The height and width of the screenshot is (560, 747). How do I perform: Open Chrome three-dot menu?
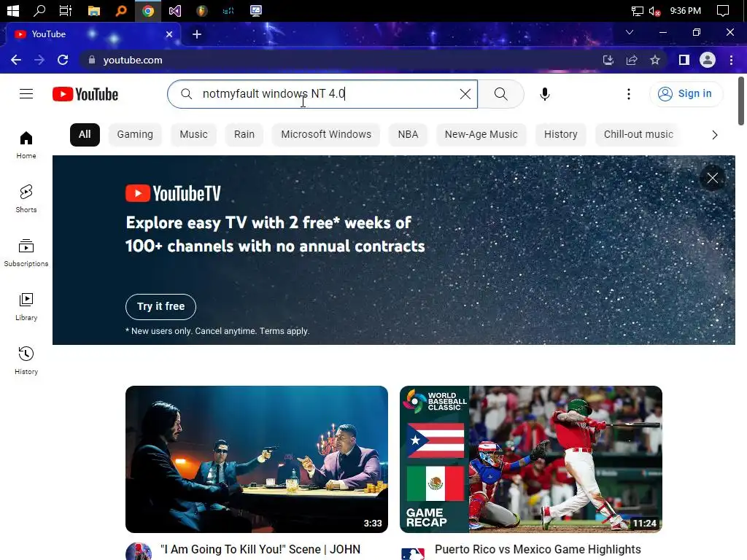(x=731, y=60)
